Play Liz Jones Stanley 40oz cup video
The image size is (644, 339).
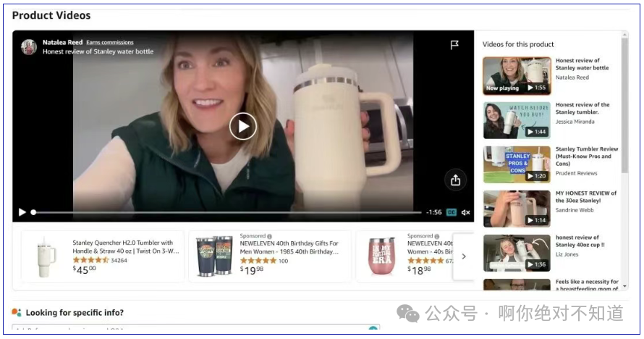517,253
